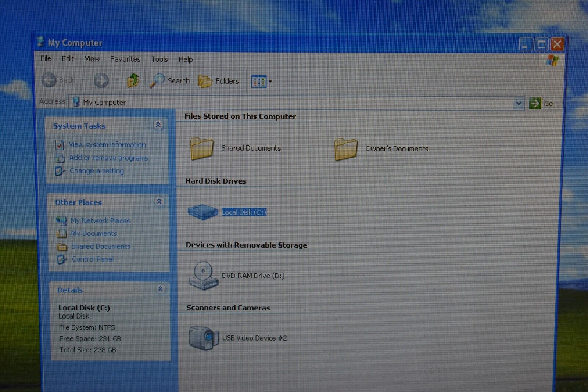
Task: Click the My Network Places icon
Action: pos(61,220)
